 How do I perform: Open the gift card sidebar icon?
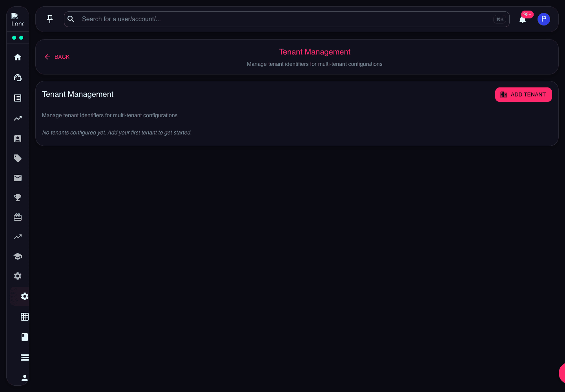[x=18, y=217]
